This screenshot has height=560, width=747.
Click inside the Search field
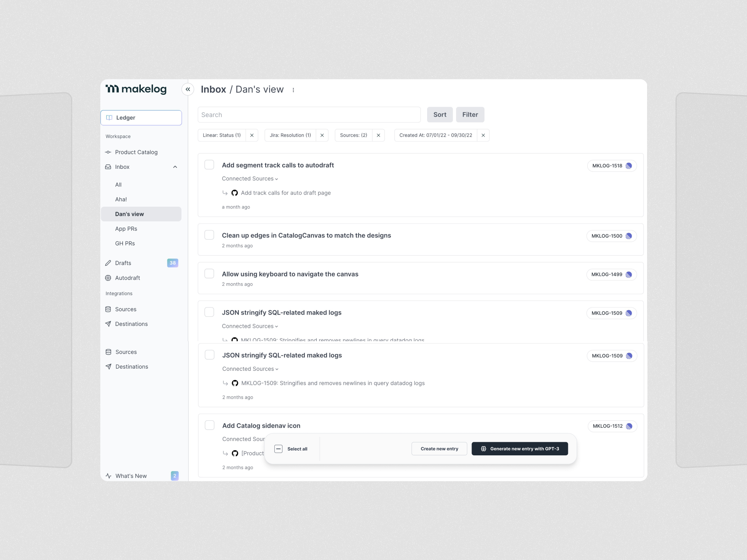309,114
